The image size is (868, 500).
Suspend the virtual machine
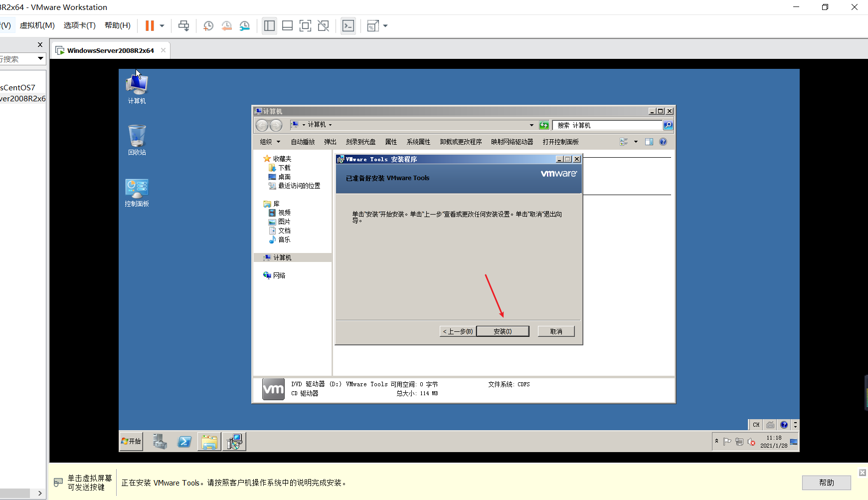click(x=148, y=25)
